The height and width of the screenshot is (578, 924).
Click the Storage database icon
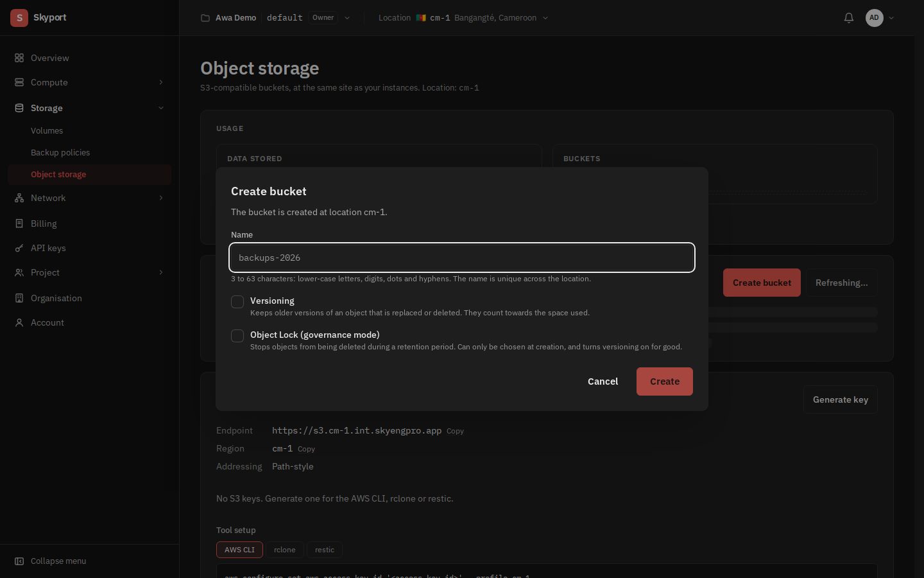(19, 108)
